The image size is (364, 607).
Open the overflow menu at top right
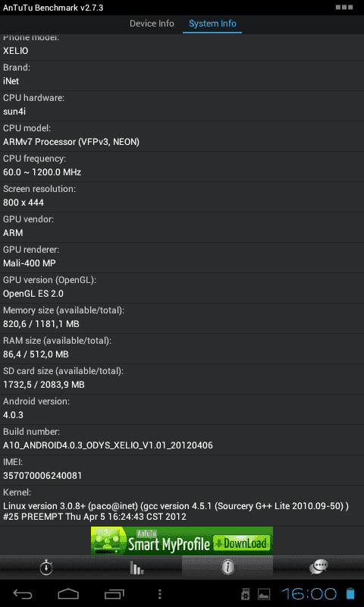pos(344,8)
